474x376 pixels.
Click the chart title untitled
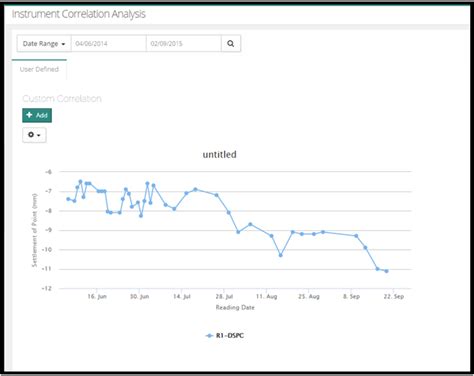pyautogui.click(x=220, y=155)
